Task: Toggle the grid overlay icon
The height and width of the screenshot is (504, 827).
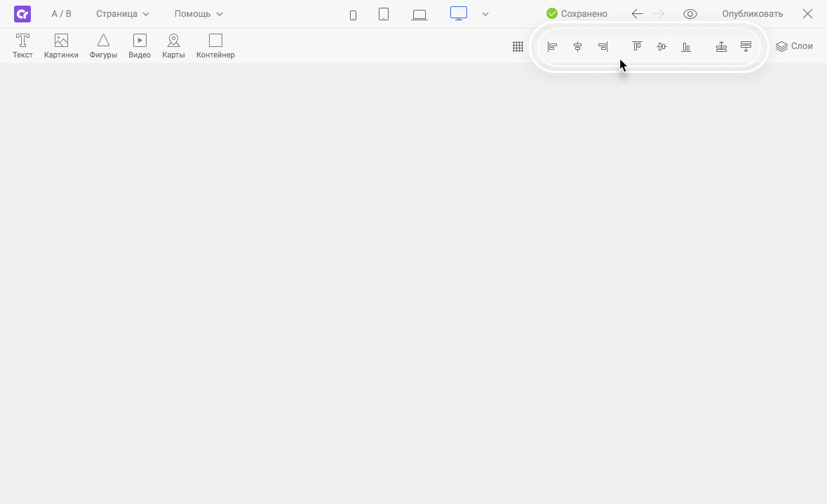Action: click(518, 47)
